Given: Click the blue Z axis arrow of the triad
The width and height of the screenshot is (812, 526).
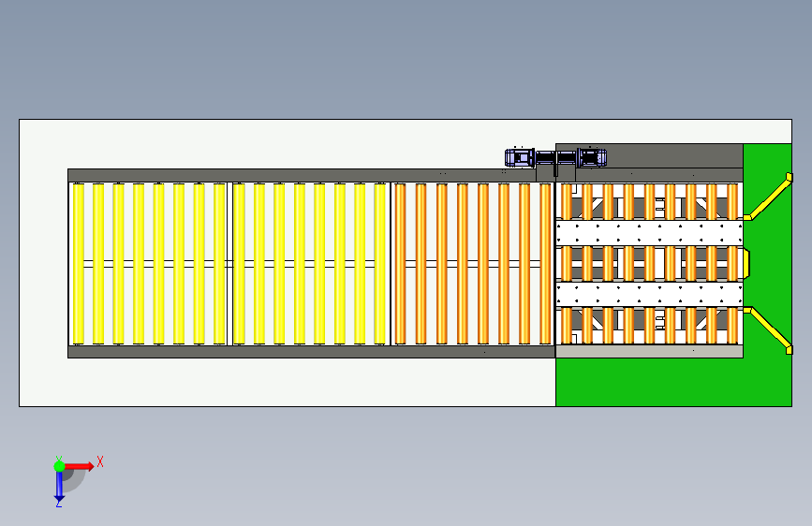Looking at the screenshot, I should 59,488.
